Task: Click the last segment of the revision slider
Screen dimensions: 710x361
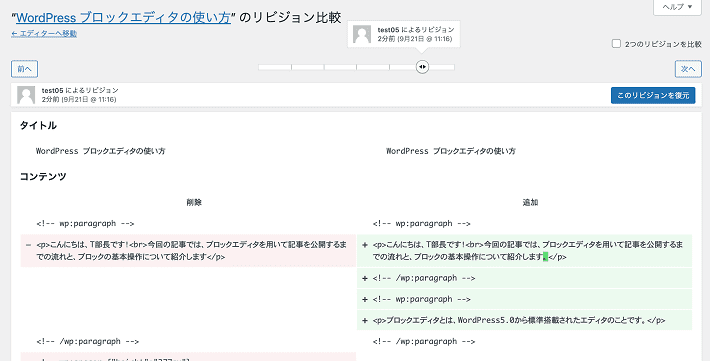Action: (441, 67)
